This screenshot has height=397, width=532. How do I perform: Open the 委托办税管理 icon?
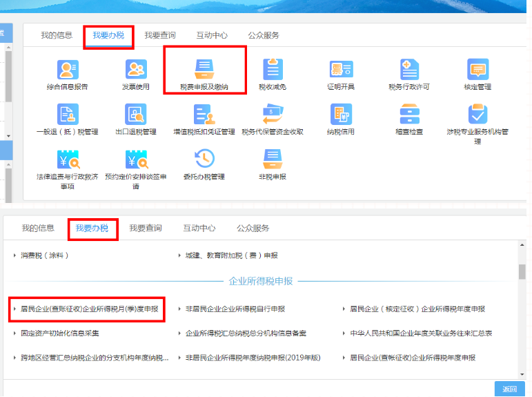click(x=204, y=158)
